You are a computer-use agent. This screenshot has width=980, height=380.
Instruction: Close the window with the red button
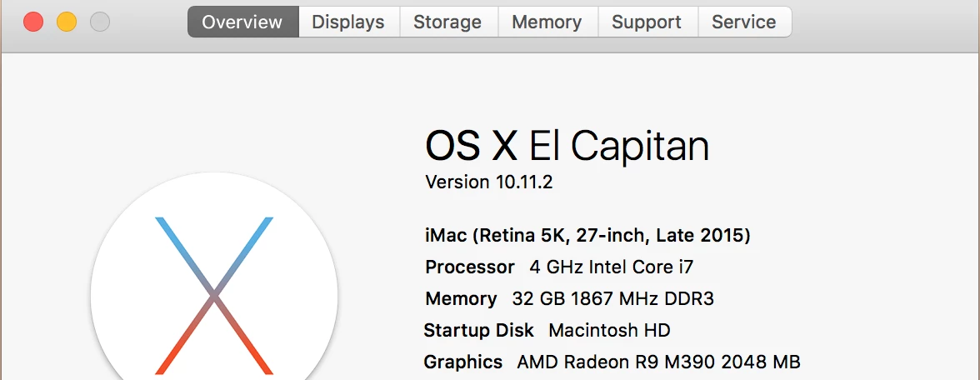33,22
